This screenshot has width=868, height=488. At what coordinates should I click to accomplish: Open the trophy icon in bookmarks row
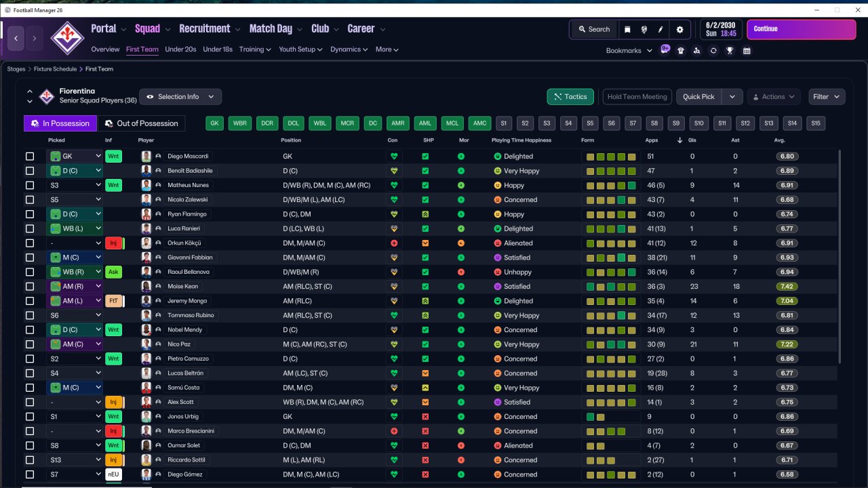pyautogui.click(x=730, y=51)
